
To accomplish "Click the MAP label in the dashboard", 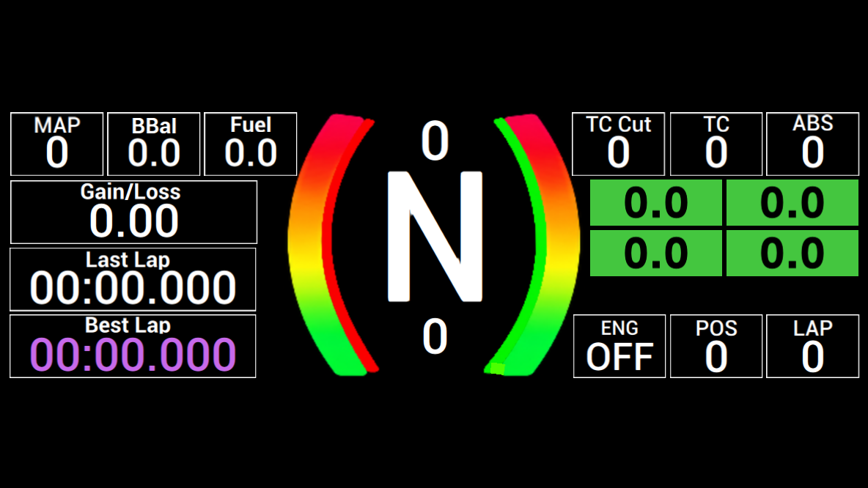I will (x=57, y=125).
